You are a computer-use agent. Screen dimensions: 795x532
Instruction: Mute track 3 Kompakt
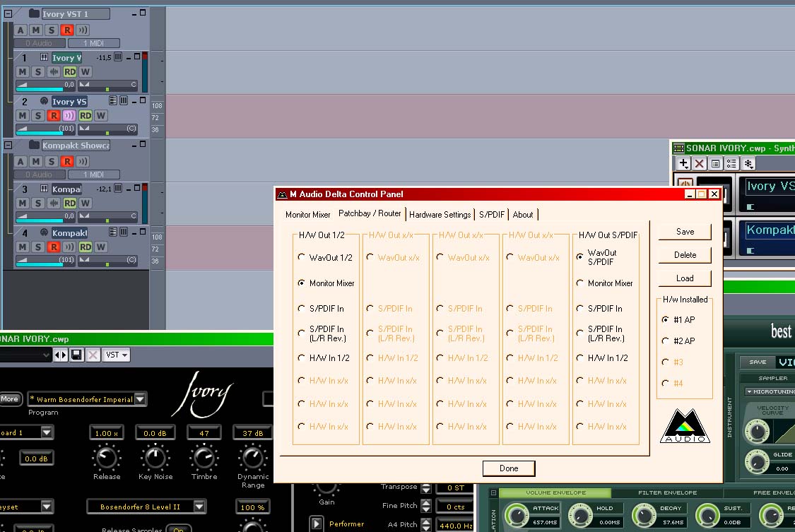(23, 203)
